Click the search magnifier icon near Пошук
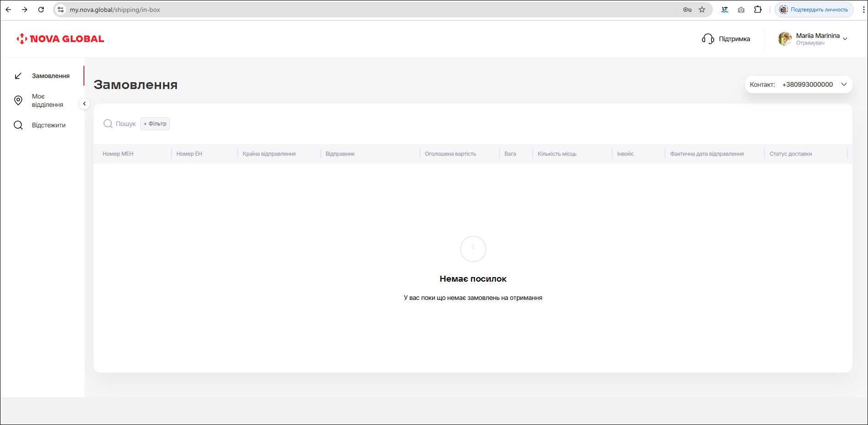This screenshot has height=425, width=868. pyautogui.click(x=108, y=124)
